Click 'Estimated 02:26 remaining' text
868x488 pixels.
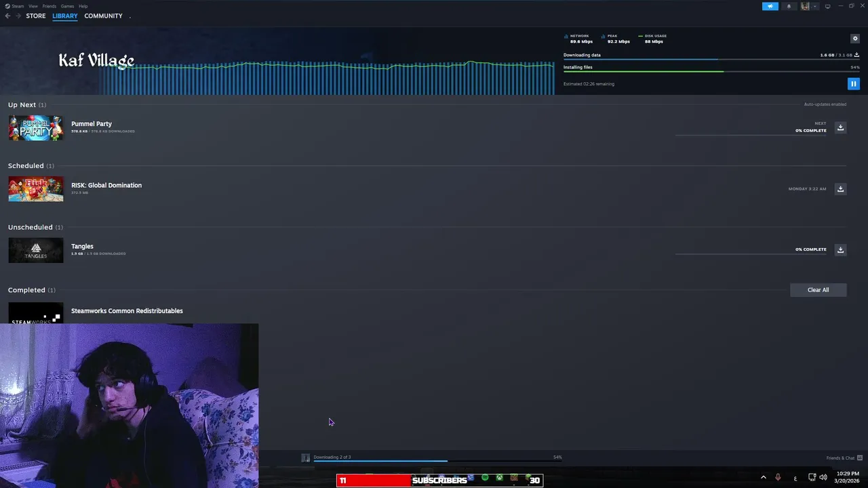tap(589, 84)
